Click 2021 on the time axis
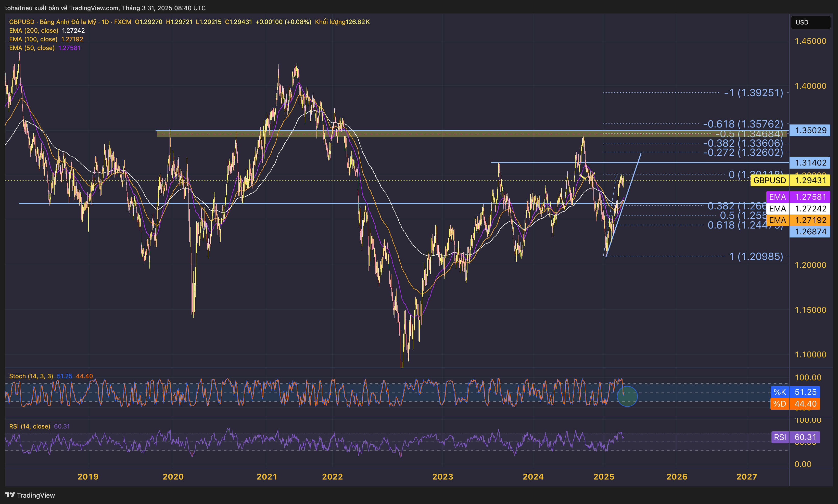The height and width of the screenshot is (504, 838). 267,476
